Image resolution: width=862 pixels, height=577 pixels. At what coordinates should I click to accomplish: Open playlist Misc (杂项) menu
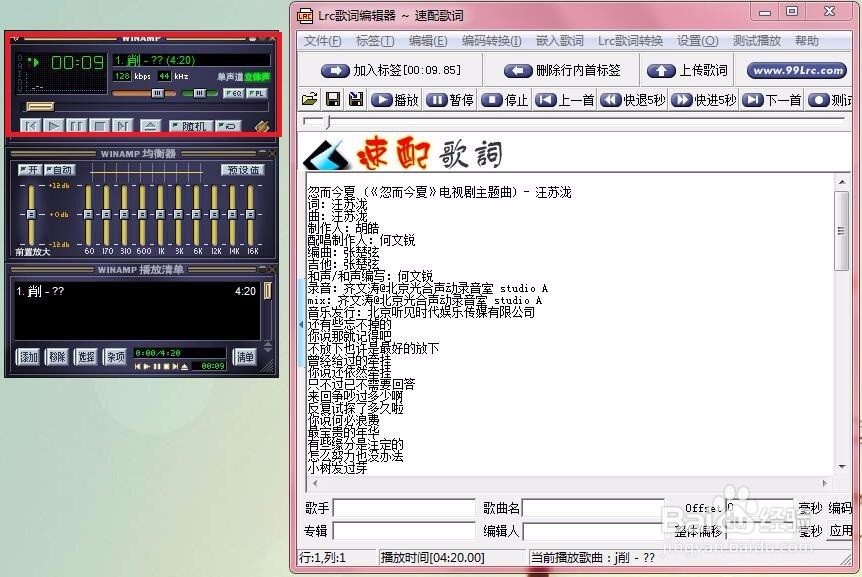pos(115,357)
